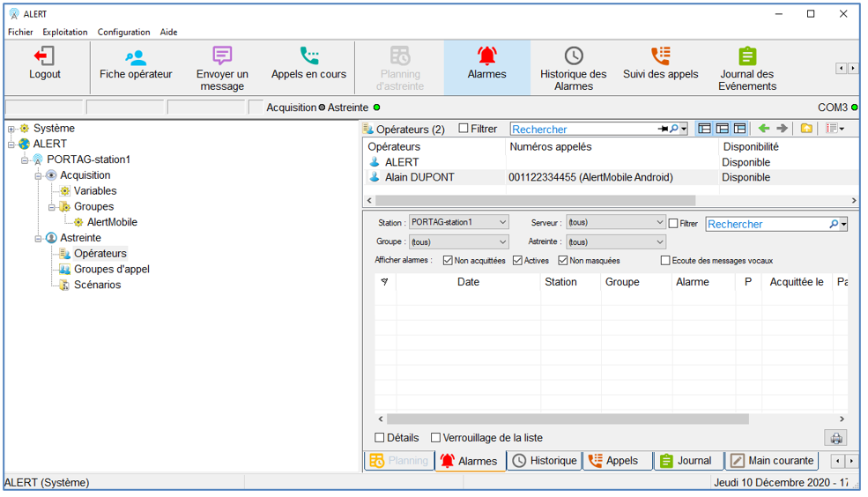Open the Configuration menu

(x=123, y=32)
